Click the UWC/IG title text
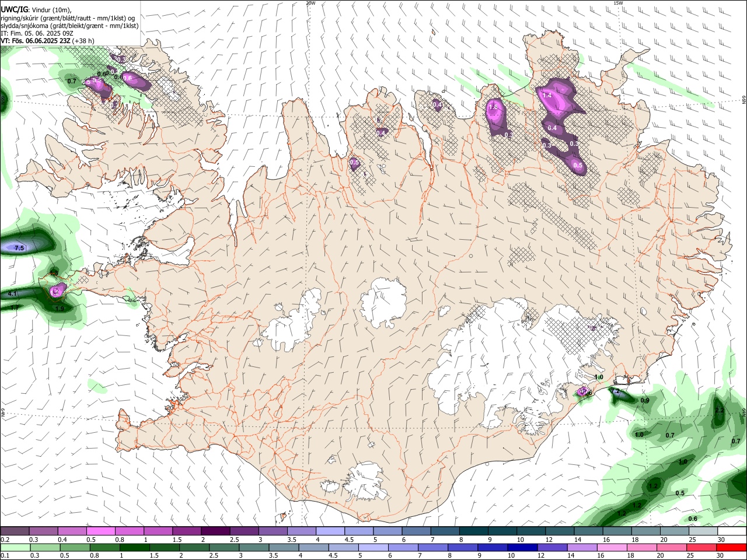747x560 pixels. 14,9
